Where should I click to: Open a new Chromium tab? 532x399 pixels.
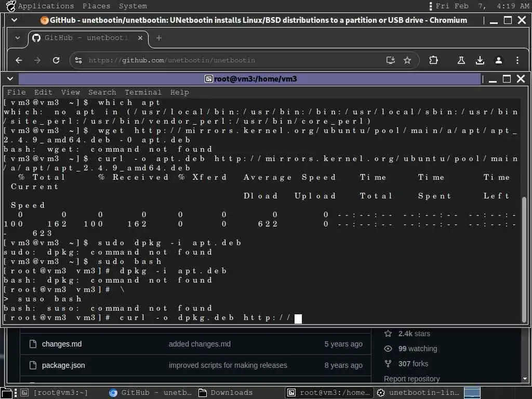[x=159, y=38]
